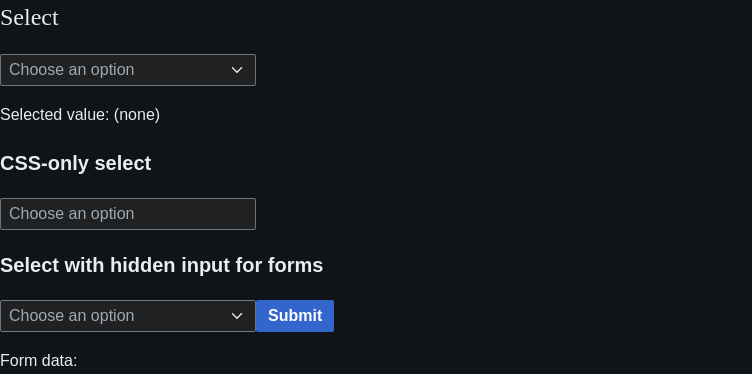752x374 pixels.
Task: Click placeholder text in the CSS-only select
Action: (71, 214)
